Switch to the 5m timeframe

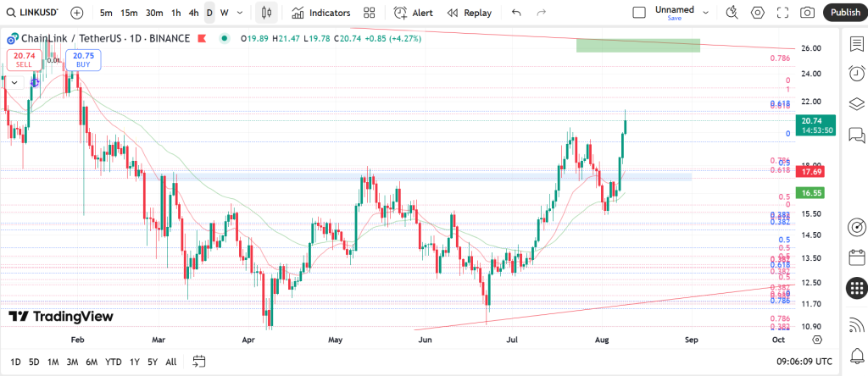(106, 12)
